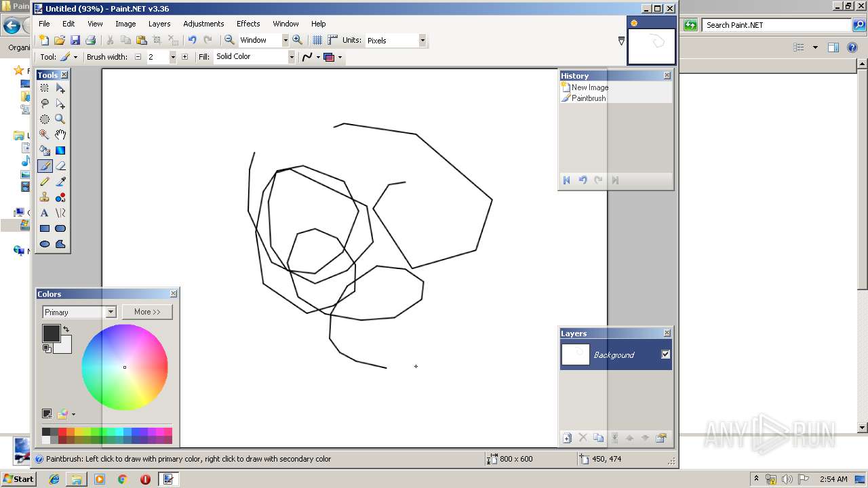Click the Paste toolbar icon
868x488 pixels.
tap(142, 40)
